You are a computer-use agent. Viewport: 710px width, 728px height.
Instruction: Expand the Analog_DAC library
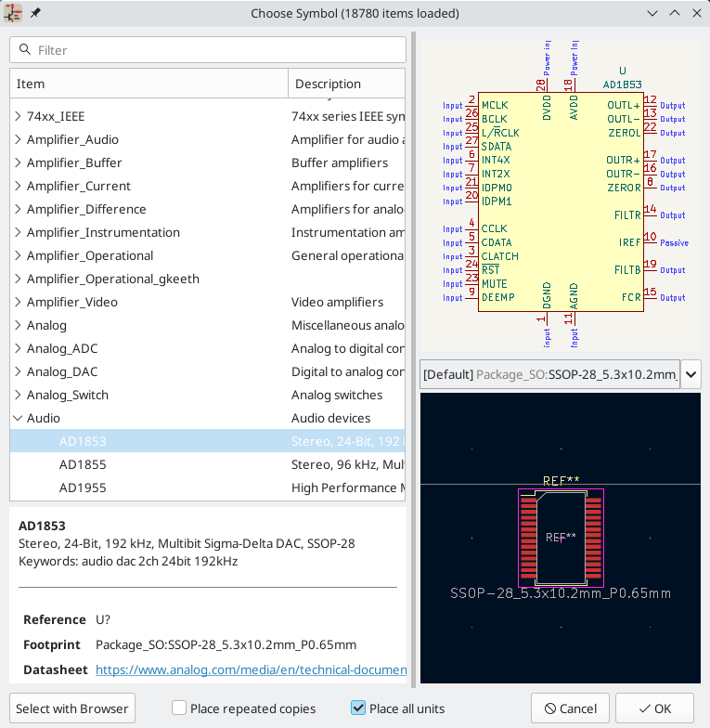click(x=18, y=371)
